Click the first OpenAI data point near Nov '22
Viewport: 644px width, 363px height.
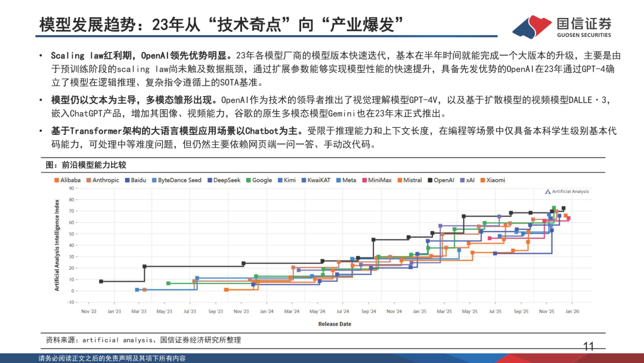tap(101, 282)
